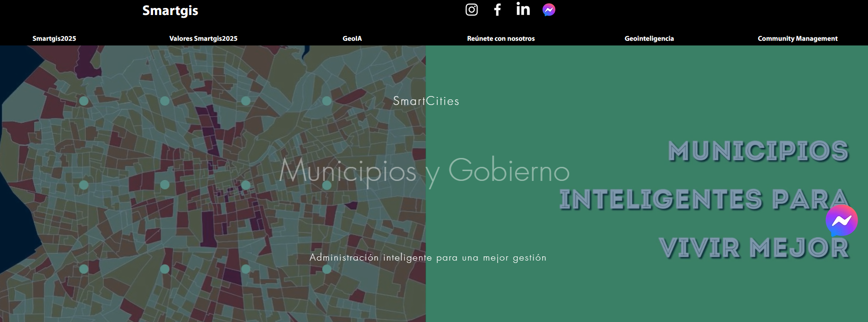Open Reúnete con nosotros menu item

coord(501,38)
